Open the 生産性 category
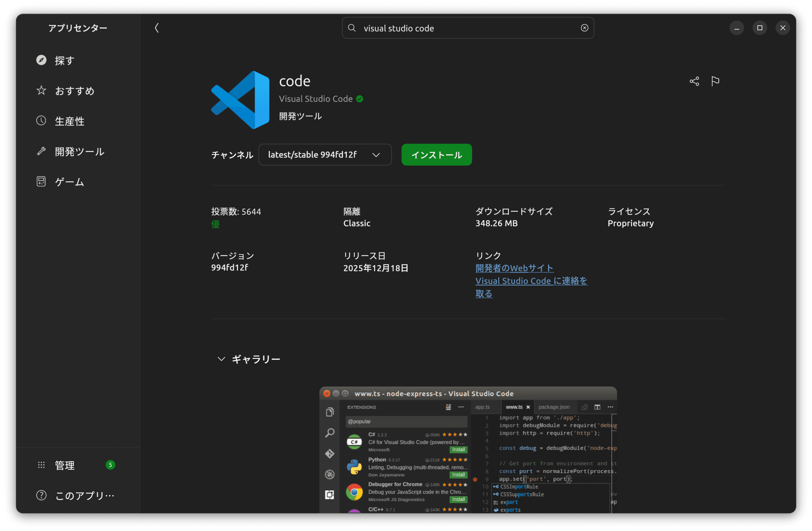Screen dimensions: 812x531 [x=69, y=121]
